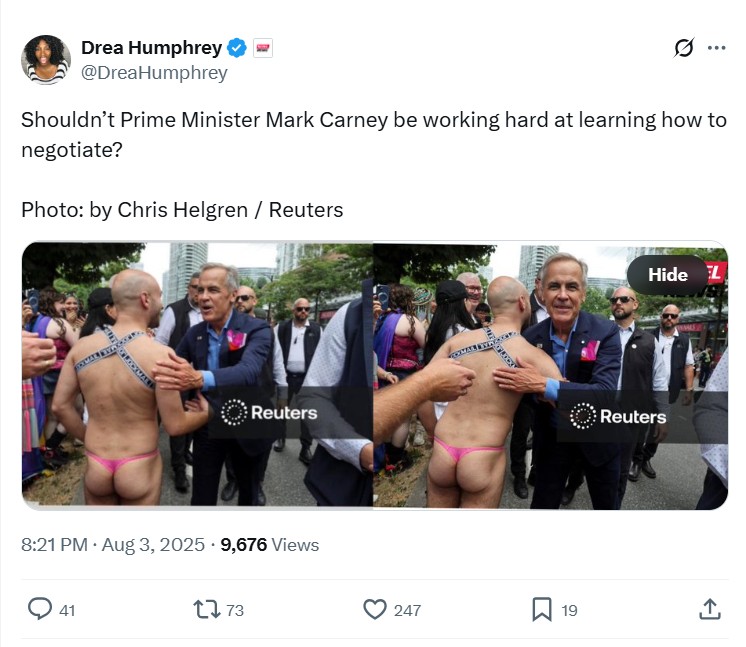Screen dimensions: 746x647
Task: Bookmark this post
Action: [541, 609]
